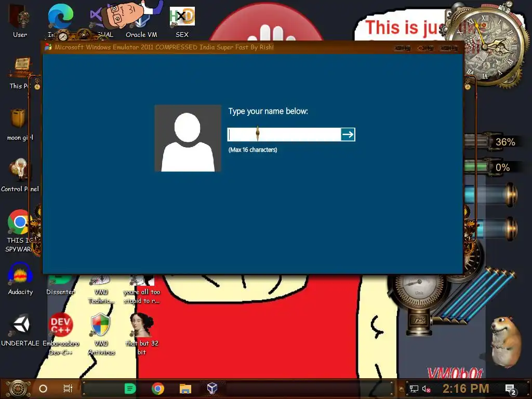Open the Chrome icon labeled THIS IS SPYWARE
This screenshot has height=399, width=532.
tap(20, 231)
